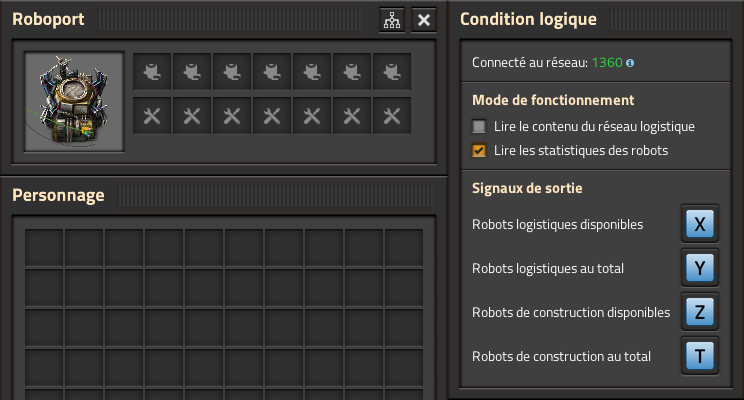Select the first repair pack slot
The image size is (744, 400).
[152, 116]
